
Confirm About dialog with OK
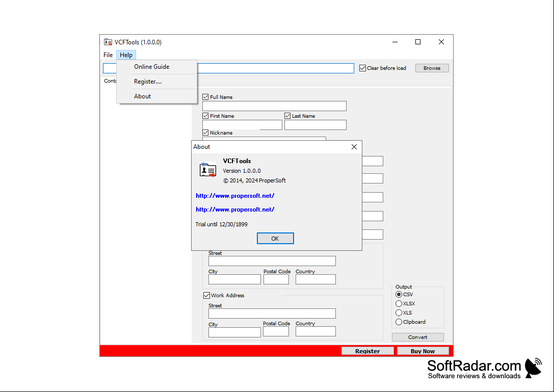point(275,239)
